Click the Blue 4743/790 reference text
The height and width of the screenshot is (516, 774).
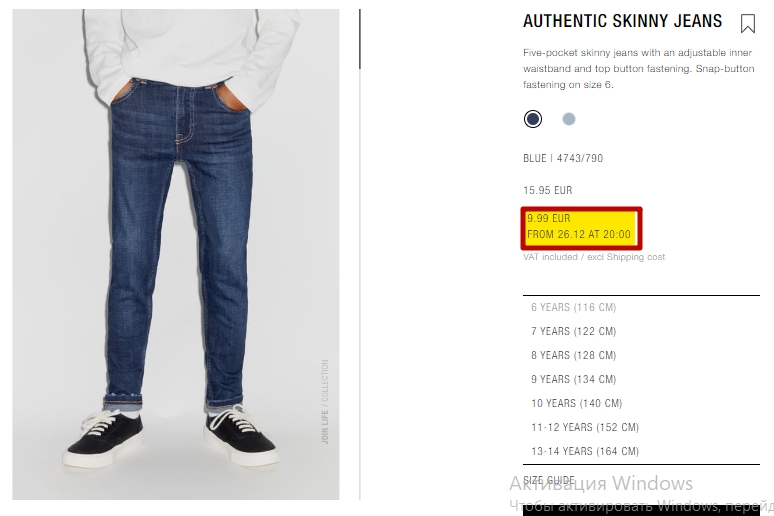click(x=563, y=158)
